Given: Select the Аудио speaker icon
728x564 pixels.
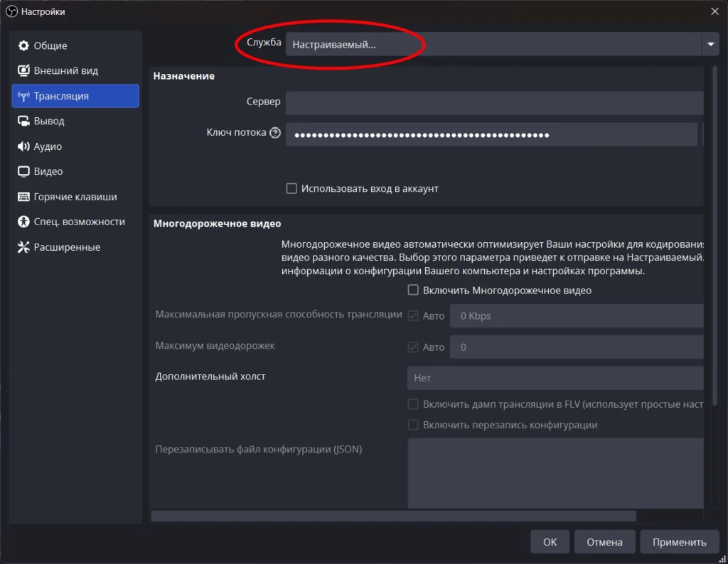Looking at the screenshot, I should (24, 146).
